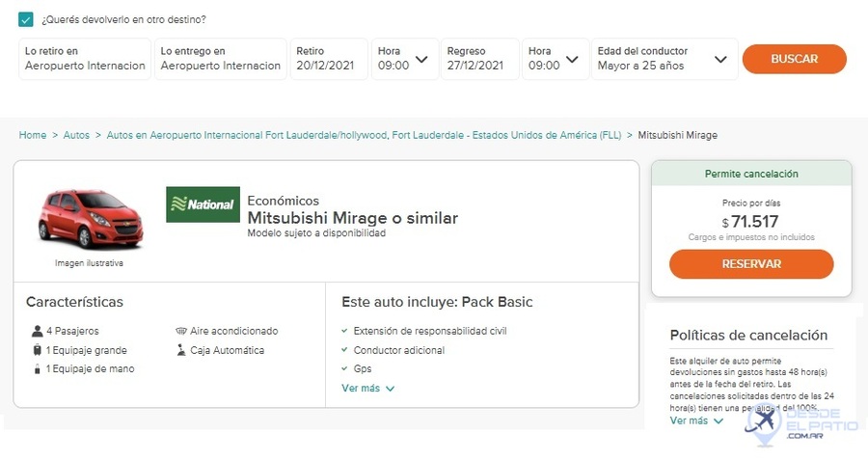Screen dimensions: 868x460
Task: Open the Regreso date field 27/12/2021
Action: (479, 59)
